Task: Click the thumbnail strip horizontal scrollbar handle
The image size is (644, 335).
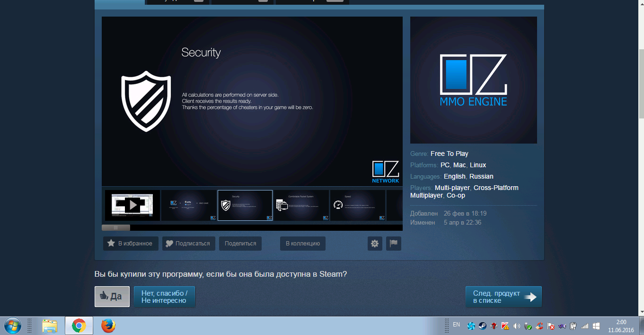Action: 116,228
